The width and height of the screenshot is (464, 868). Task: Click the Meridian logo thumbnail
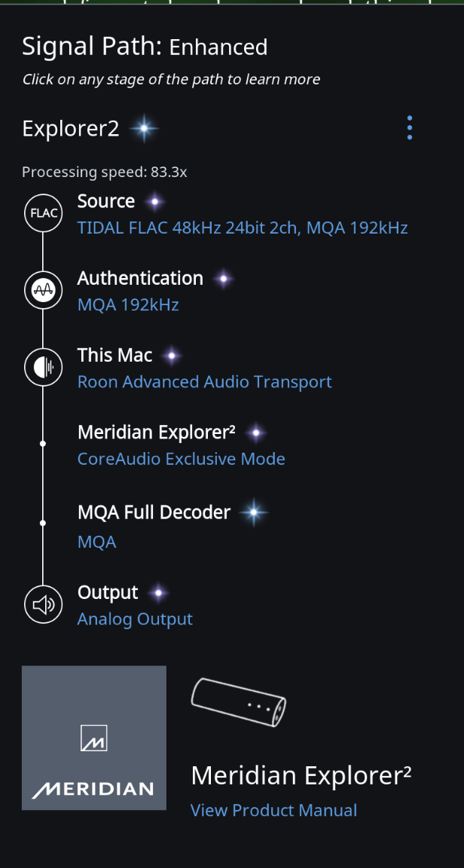coord(94,738)
